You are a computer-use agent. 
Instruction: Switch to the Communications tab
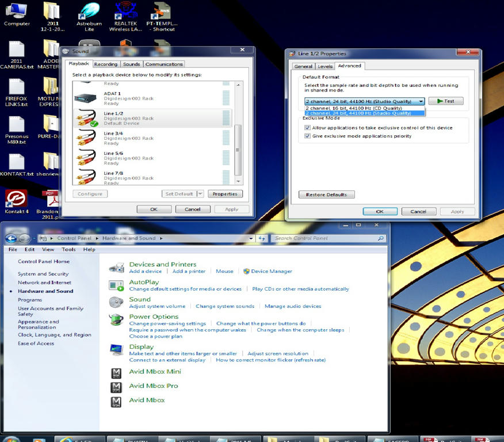coord(164,64)
